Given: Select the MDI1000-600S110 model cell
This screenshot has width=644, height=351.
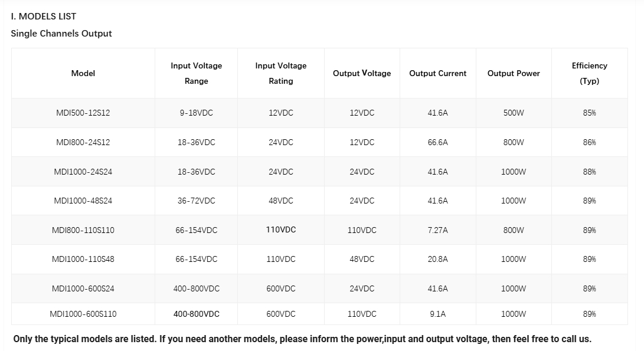Looking at the screenshot, I should coord(83,314).
